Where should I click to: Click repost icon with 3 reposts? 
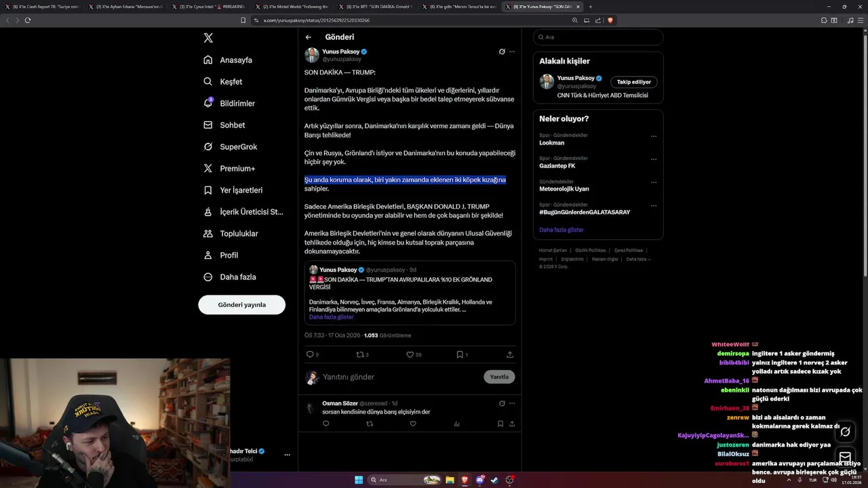[361, 354]
